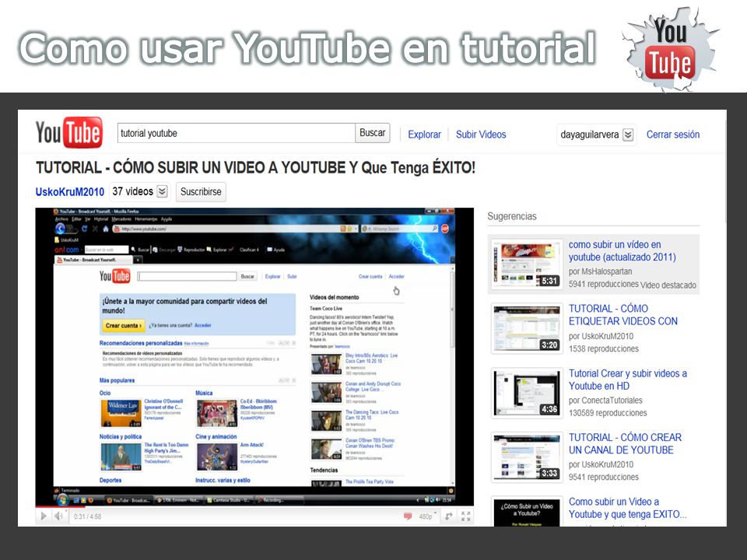747x560 pixels.
Task: Play the video with the play button
Action: (44, 516)
